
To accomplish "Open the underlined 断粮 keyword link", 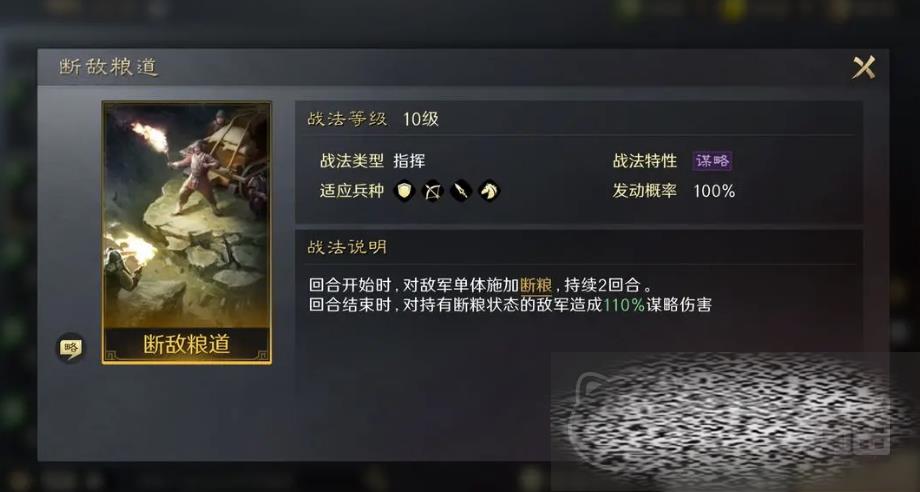I will click(x=536, y=286).
